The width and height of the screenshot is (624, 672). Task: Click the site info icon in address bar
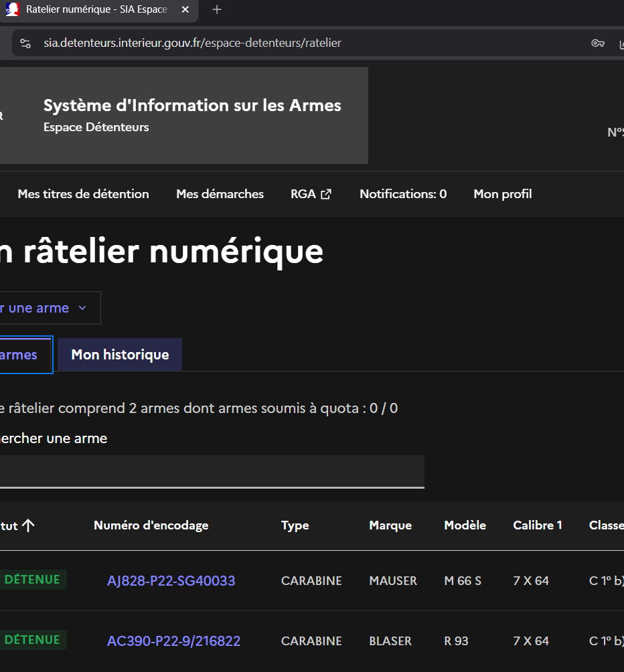pyautogui.click(x=25, y=44)
